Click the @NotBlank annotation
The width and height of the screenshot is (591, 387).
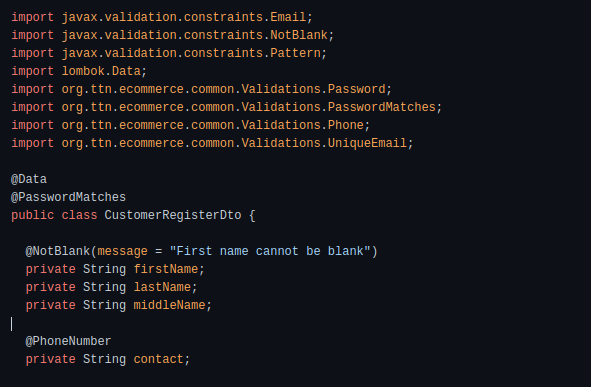pos(57,251)
